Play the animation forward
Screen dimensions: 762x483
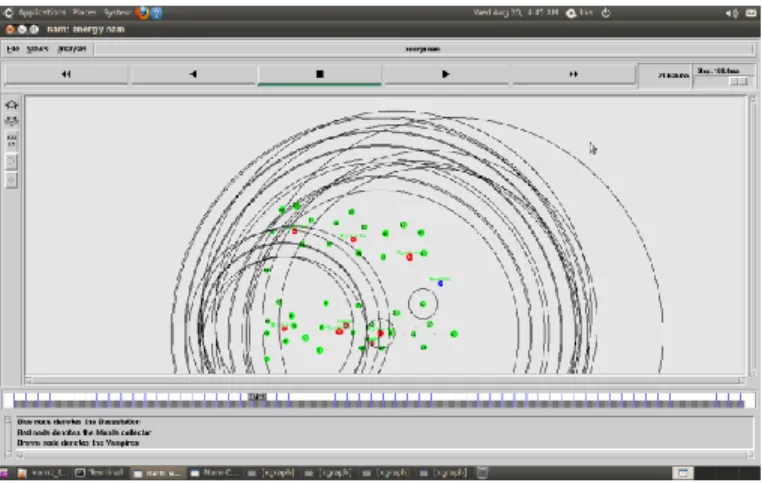[x=446, y=74]
